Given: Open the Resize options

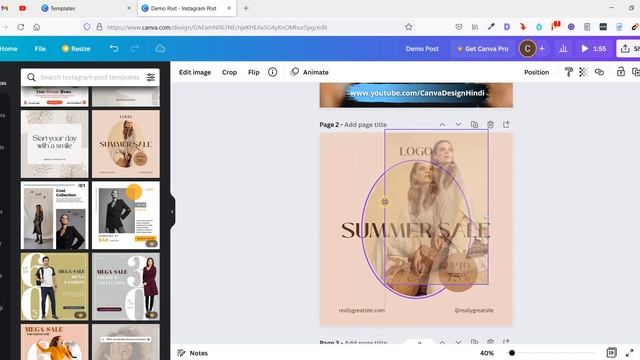Looking at the screenshot, I should click(x=76, y=49).
